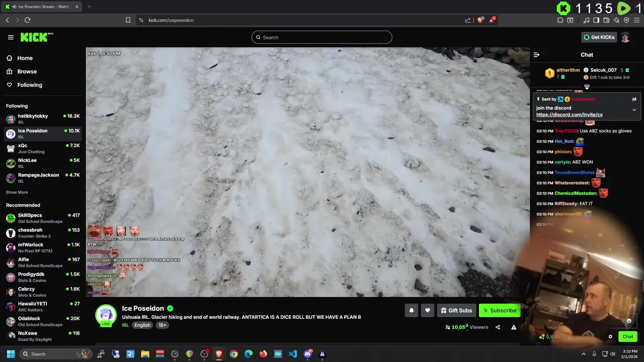644x362 pixels.
Task: Click the notification bell for Ice Poseidon
Action: (x=411, y=311)
